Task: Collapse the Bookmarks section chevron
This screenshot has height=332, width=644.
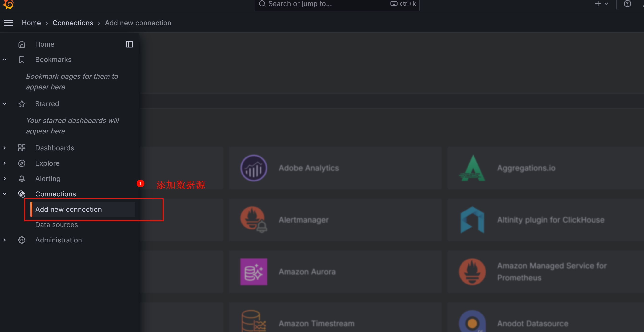Action: click(5, 60)
